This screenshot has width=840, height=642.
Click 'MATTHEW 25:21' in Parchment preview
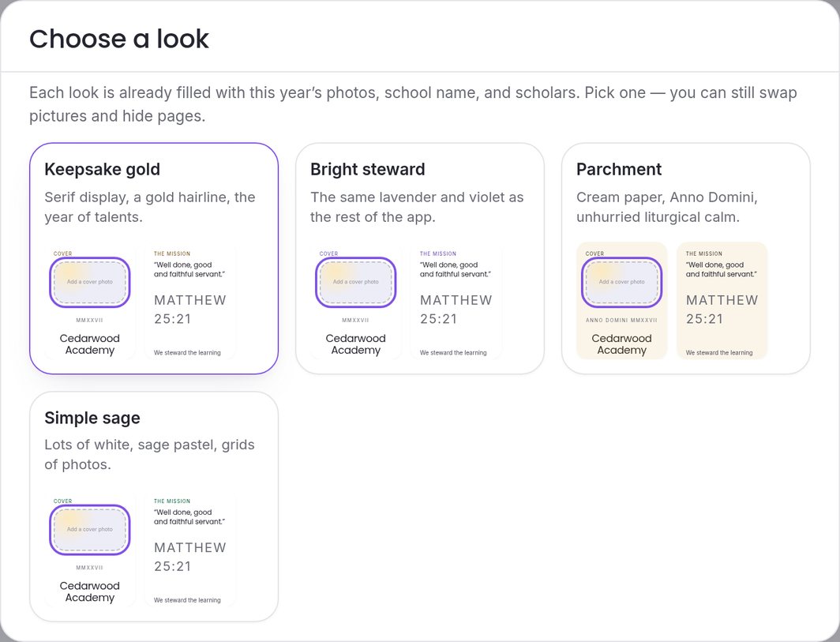(722, 310)
